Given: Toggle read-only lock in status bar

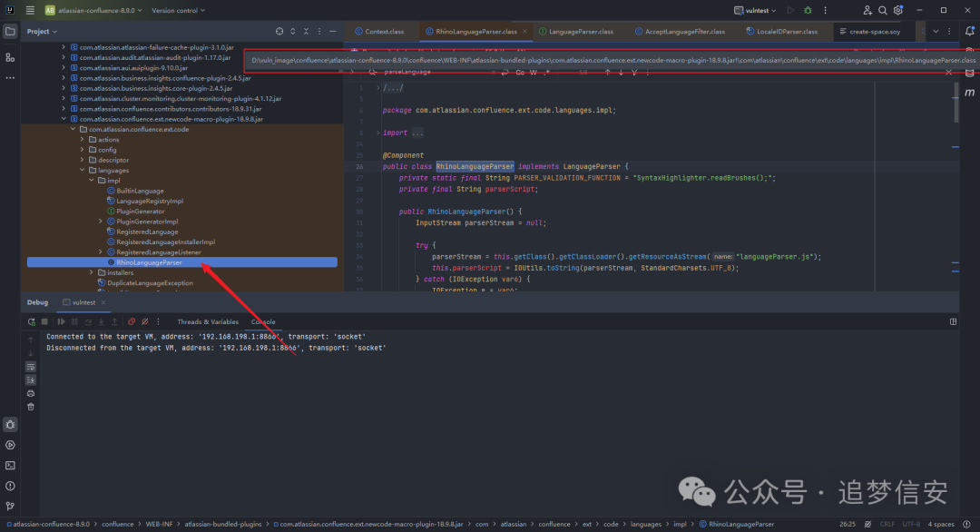Looking at the screenshot, I should click(867, 525).
